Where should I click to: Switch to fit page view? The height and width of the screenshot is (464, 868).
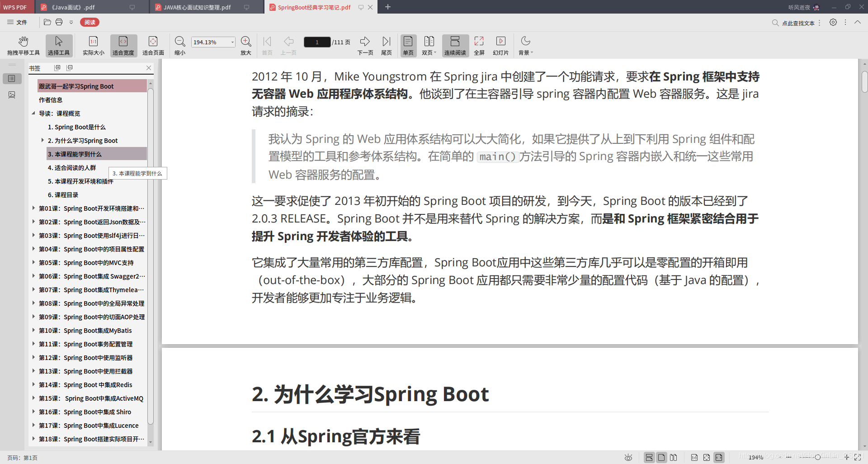(x=153, y=46)
